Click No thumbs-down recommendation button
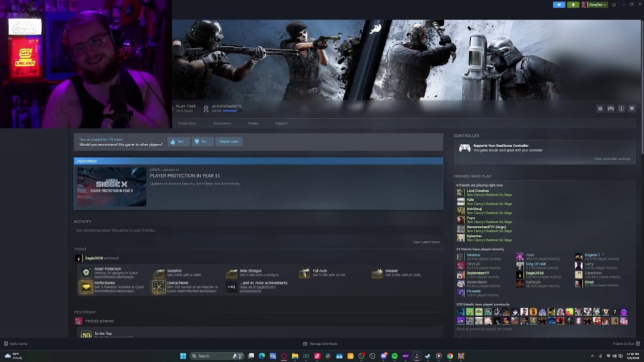Viewport: 644px width, 362px height. 202,141
